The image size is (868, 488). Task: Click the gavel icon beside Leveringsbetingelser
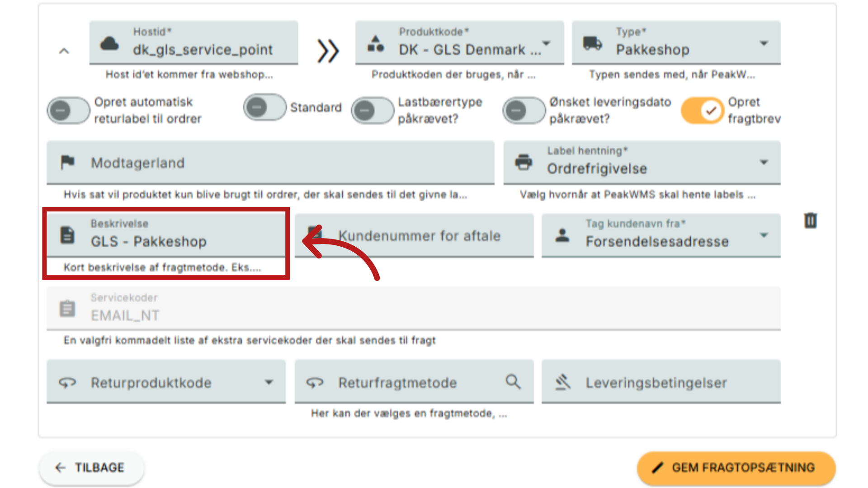[563, 382]
